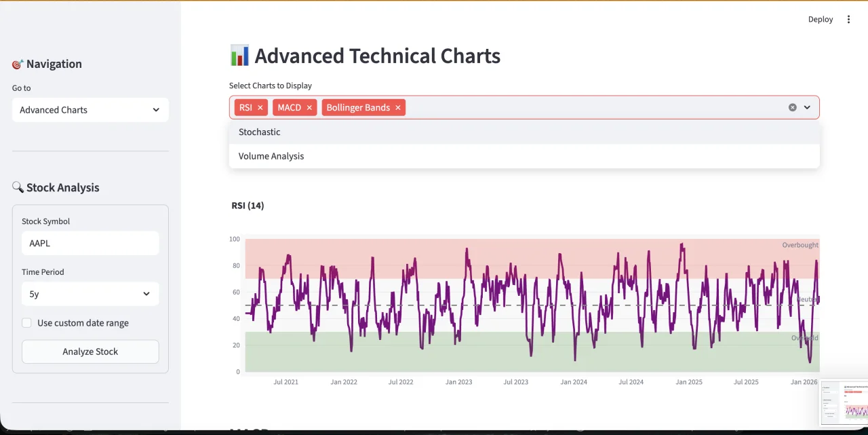Click the RSI (14) chart title
This screenshot has height=435, width=868.
tap(248, 206)
